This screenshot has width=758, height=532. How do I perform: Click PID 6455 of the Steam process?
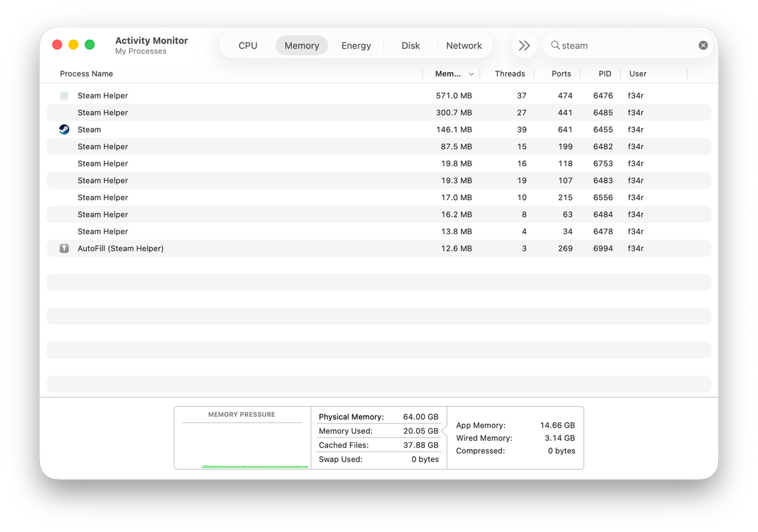click(603, 130)
